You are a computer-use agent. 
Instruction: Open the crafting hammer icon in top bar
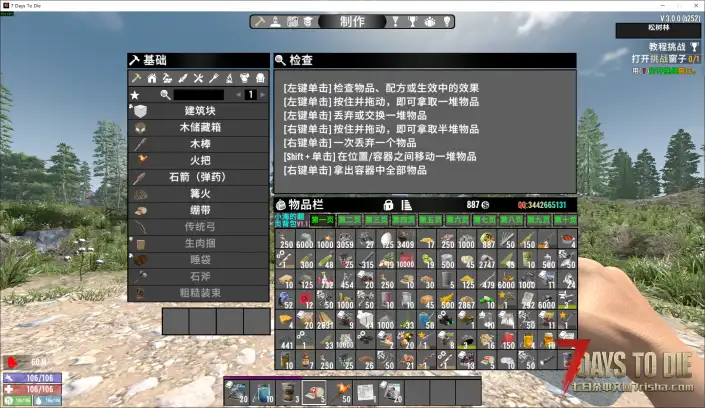259,22
